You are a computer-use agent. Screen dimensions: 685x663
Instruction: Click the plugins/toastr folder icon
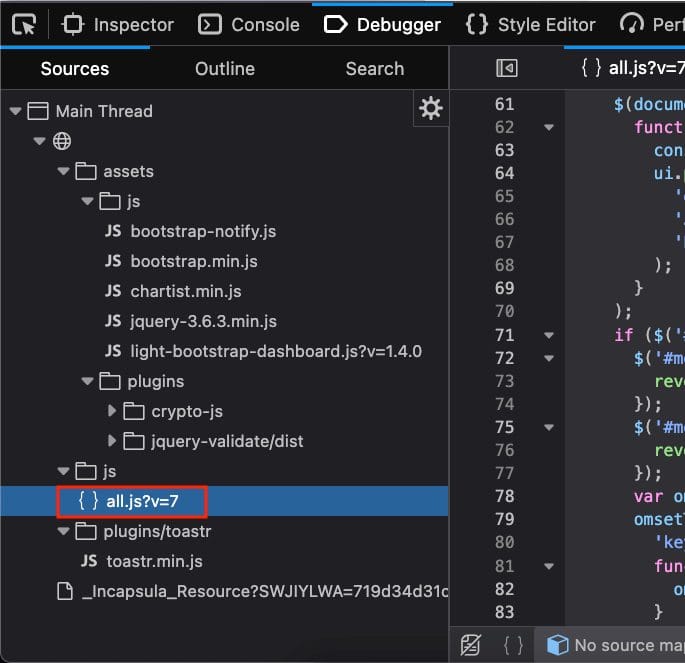86,532
